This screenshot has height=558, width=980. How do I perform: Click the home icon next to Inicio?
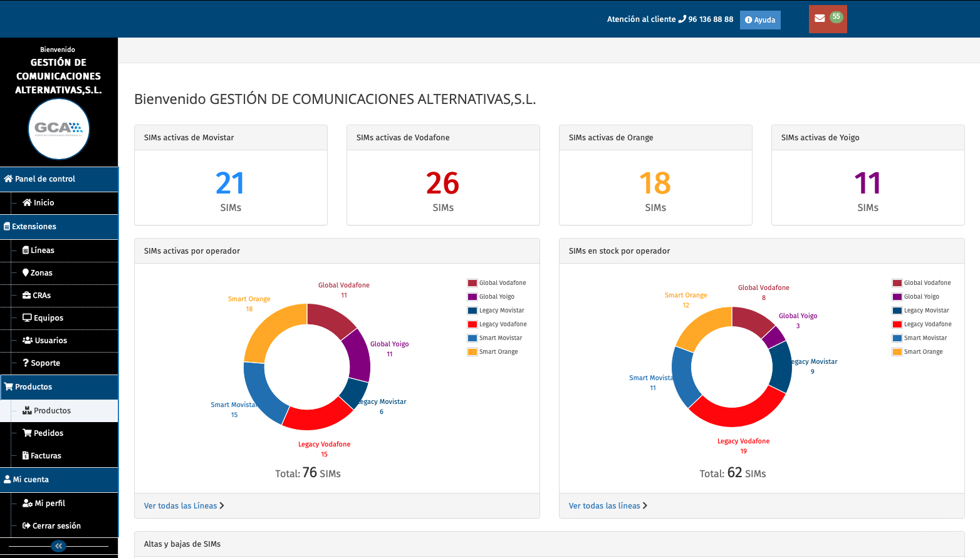click(27, 202)
